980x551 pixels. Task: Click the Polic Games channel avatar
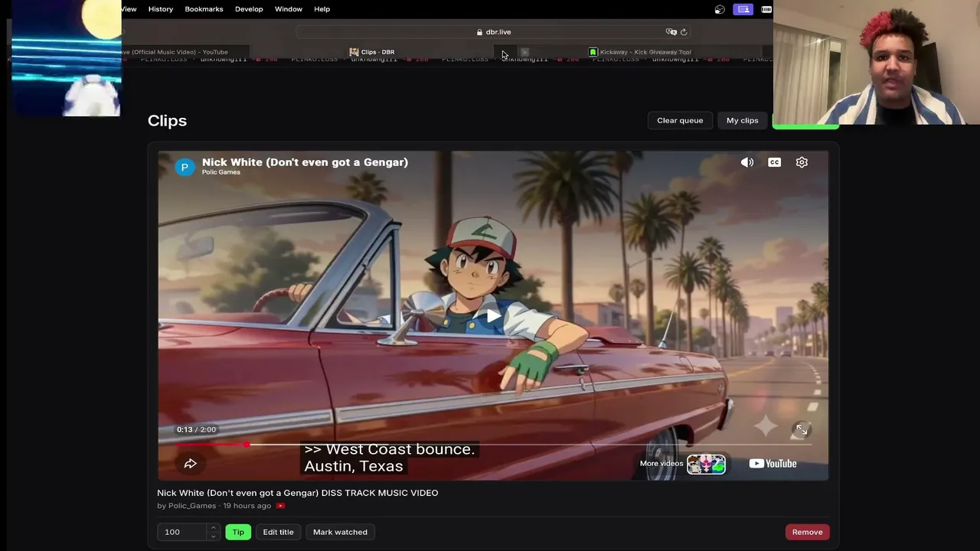(185, 167)
